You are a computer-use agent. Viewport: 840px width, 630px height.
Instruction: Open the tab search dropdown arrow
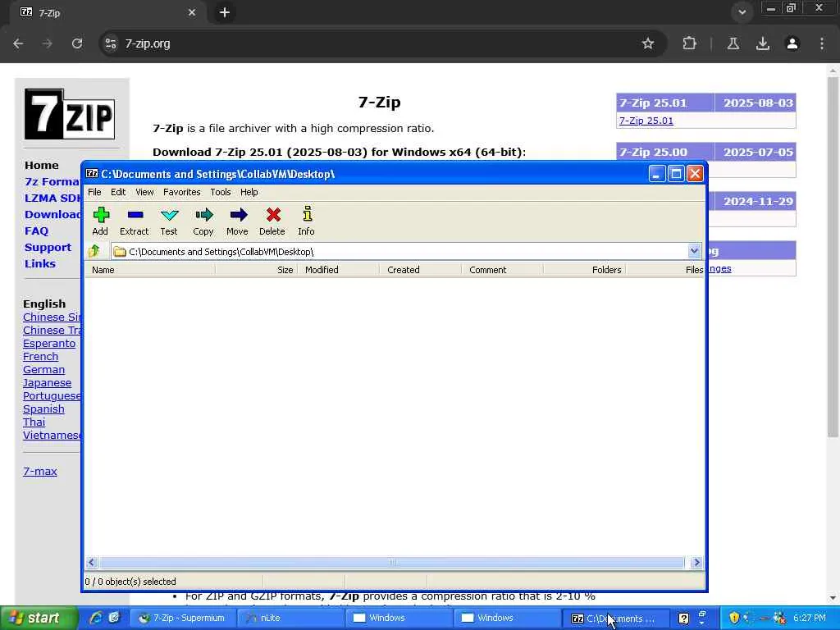(742, 11)
